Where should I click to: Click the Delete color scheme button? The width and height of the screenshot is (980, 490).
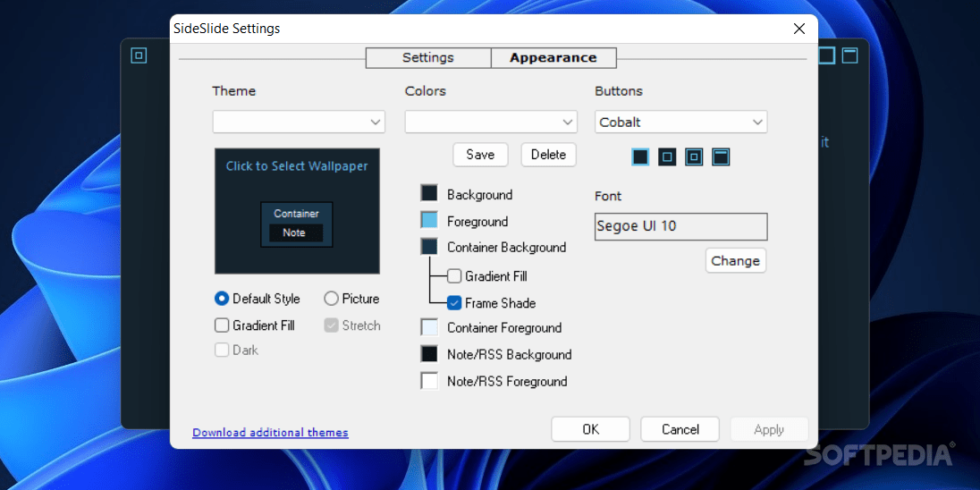548,155
